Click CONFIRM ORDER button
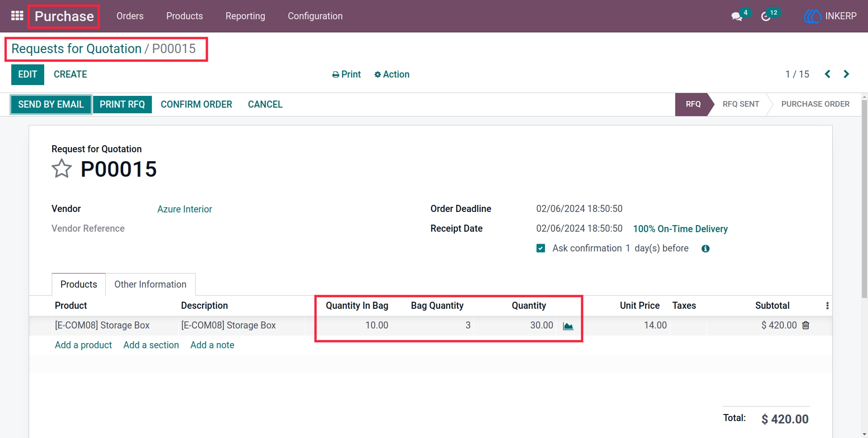The height and width of the screenshot is (438, 868). point(197,104)
